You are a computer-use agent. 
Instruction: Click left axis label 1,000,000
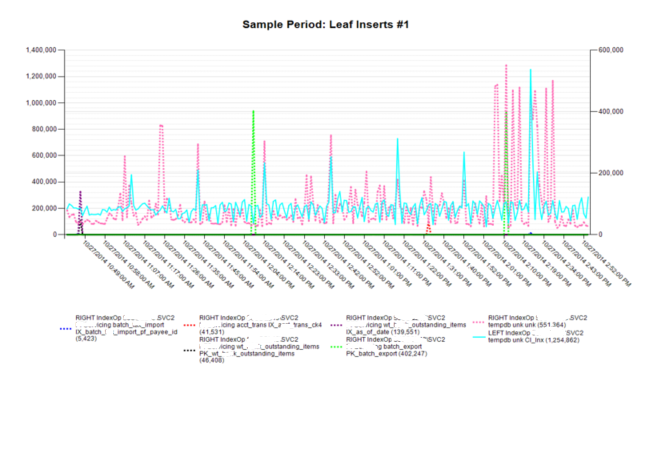41,103
